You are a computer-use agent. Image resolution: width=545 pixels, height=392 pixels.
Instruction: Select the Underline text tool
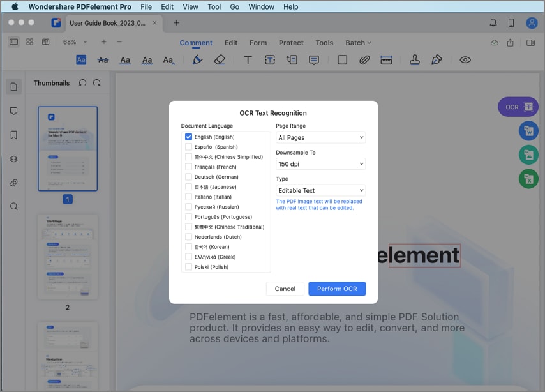tap(125, 60)
